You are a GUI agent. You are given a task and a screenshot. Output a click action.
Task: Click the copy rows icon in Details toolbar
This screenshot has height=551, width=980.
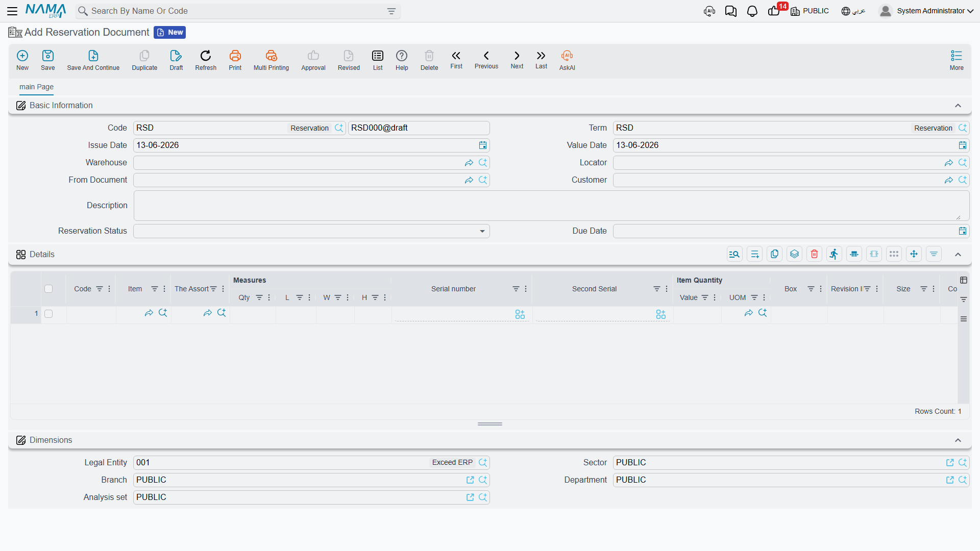tap(775, 254)
